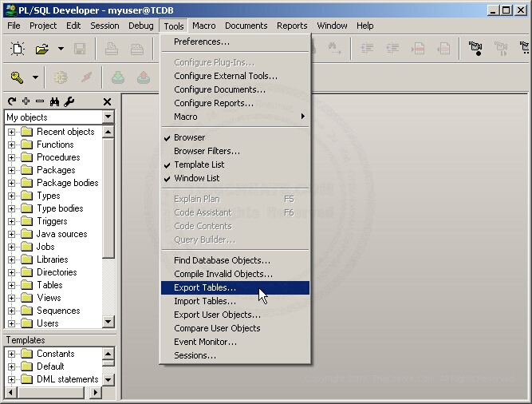Viewport: 532px width, 404px height.
Task: Click the object tree scroll down arrow
Action: (x=108, y=323)
